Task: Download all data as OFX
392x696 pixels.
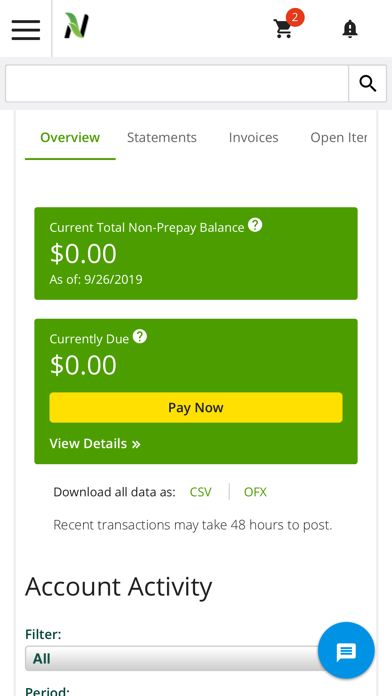Action: (255, 492)
